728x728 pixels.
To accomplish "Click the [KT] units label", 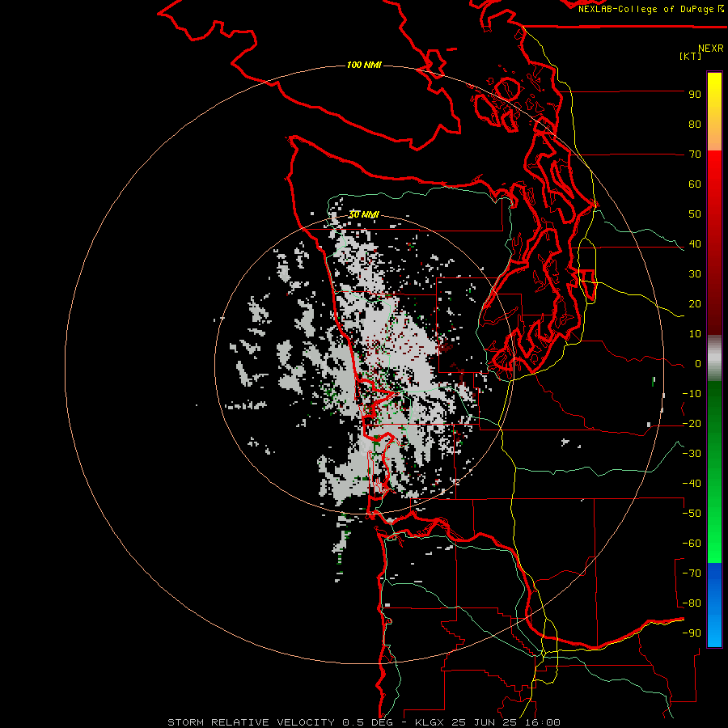I will coord(691,56).
